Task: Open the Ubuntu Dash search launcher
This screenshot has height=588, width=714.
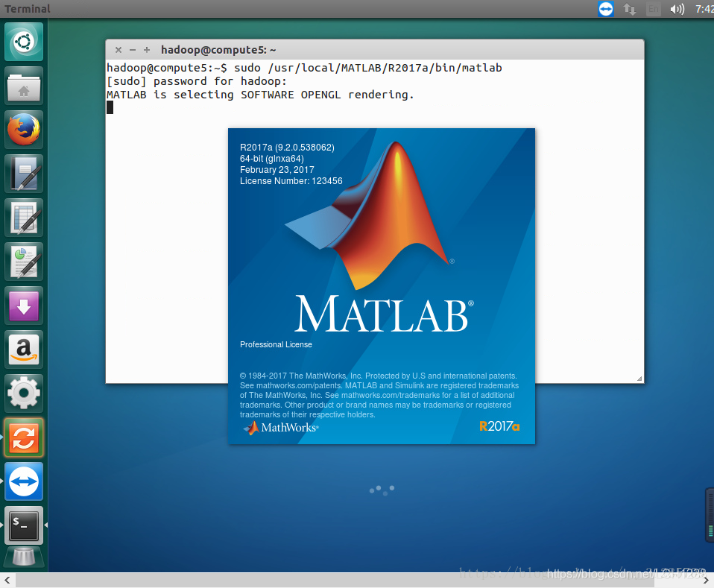Action: point(24,42)
